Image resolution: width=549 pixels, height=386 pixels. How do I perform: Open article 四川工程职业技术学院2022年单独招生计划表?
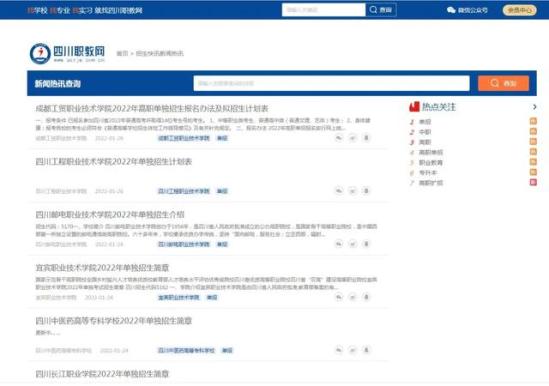click(113, 161)
